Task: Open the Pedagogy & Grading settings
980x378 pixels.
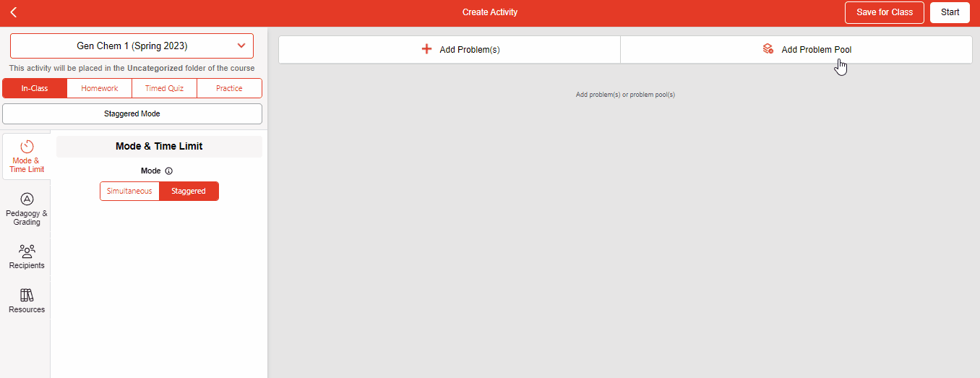Action: (x=27, y=208)
